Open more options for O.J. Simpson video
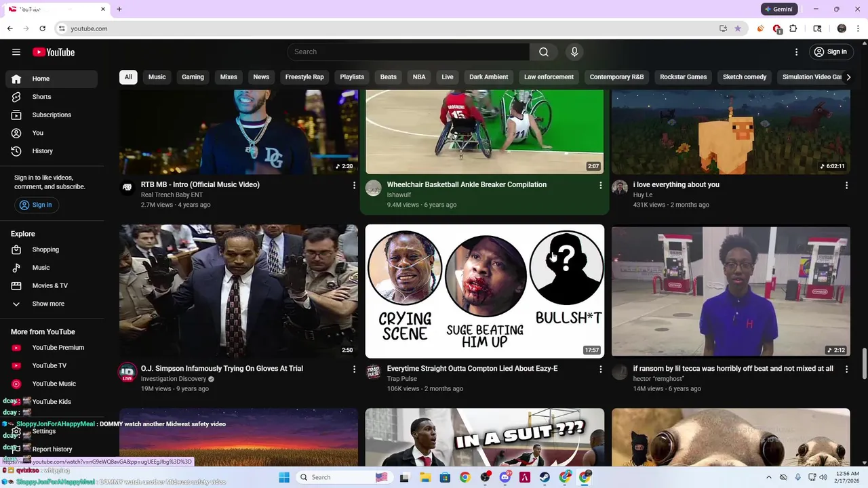The width and height of the screenshot is (868, 488). pos(354,369)
